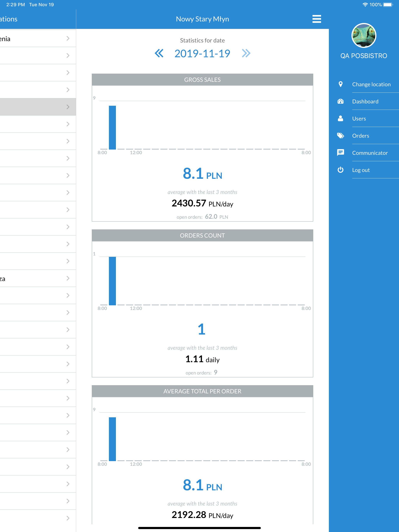Open Users from side menu
Screen dimensions: 399x532
click(359, 119)
